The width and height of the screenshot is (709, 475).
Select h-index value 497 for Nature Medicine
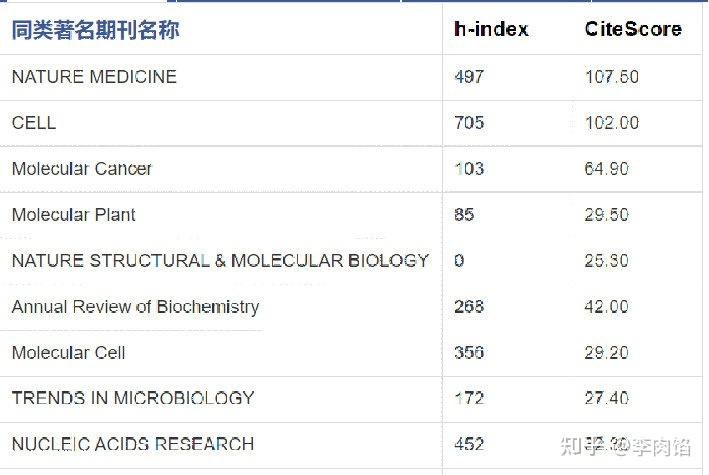[x=469, y=77]
